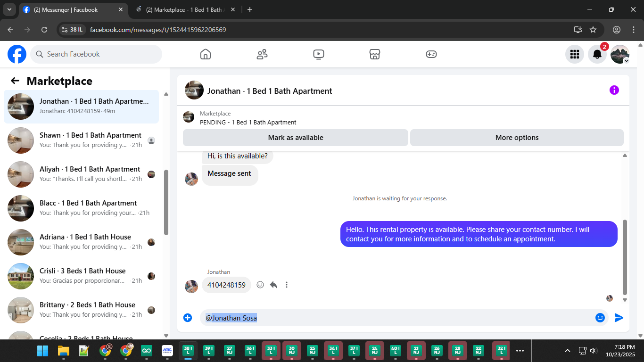The width and height of the screenshot is (644, 362).
Task: Click the "Hi, is this available?" message
Action: click(x=238, y=156)
